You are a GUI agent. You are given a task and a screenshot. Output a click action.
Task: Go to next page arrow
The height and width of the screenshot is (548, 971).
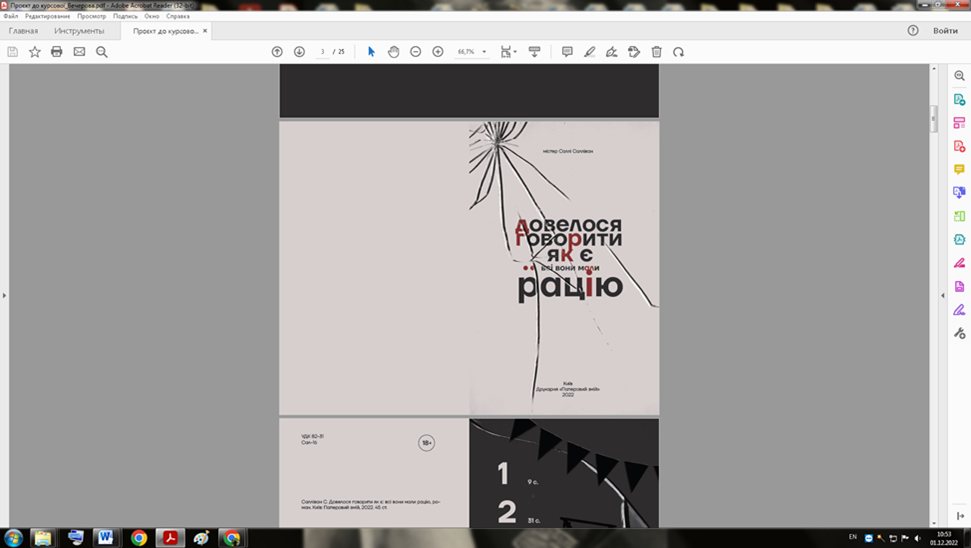coord(299,52)
